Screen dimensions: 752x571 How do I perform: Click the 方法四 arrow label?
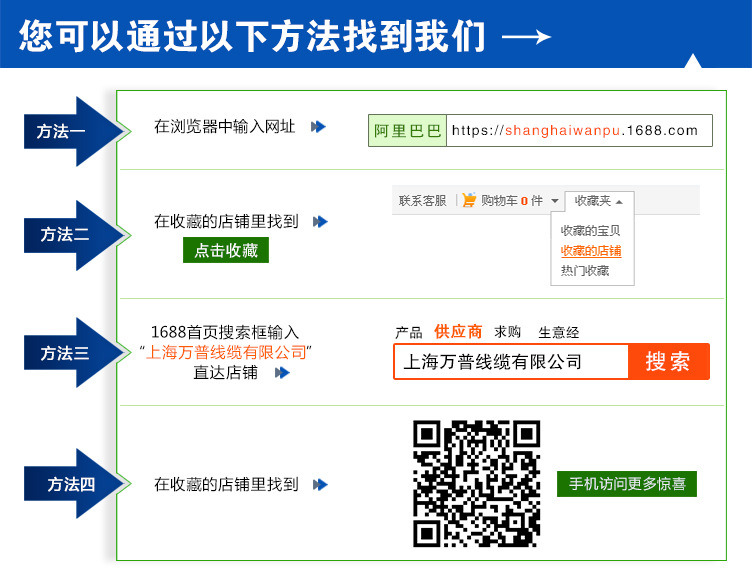tap(72, 484)
